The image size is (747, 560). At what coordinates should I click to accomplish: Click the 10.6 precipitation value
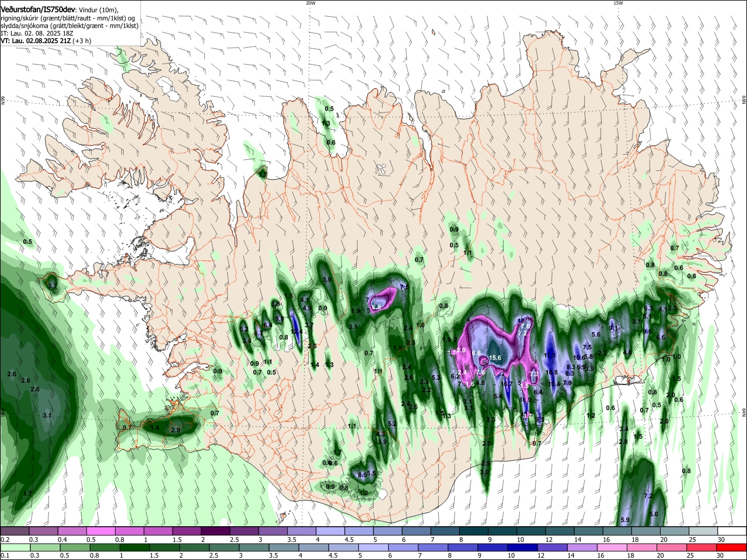pos(579,358)
